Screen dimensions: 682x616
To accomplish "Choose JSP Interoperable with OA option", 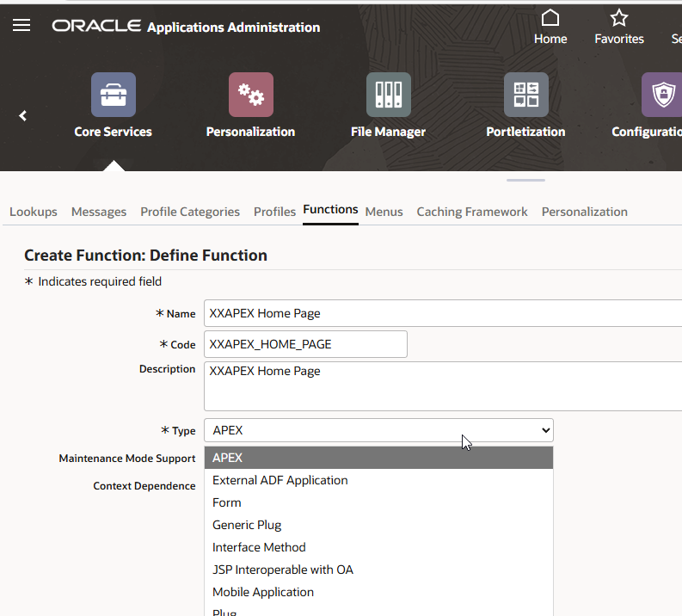I will 378,570.
